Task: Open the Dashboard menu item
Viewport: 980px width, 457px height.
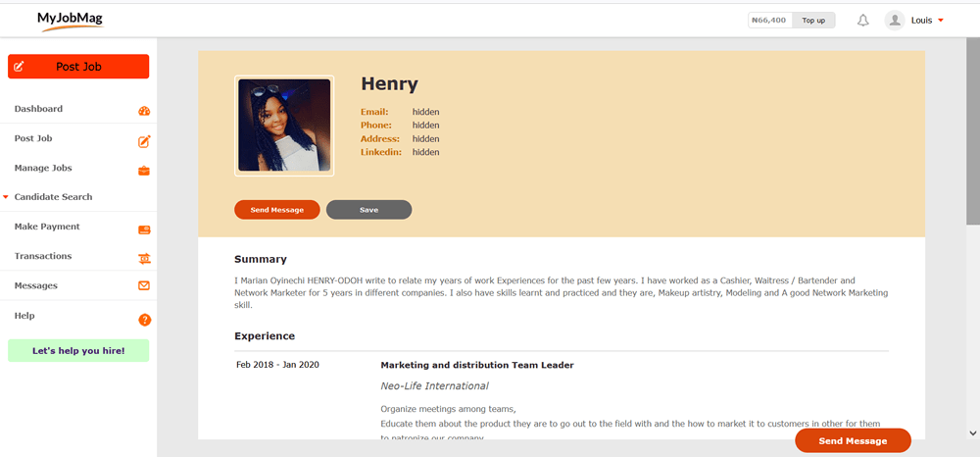Action: coord(38,109)
